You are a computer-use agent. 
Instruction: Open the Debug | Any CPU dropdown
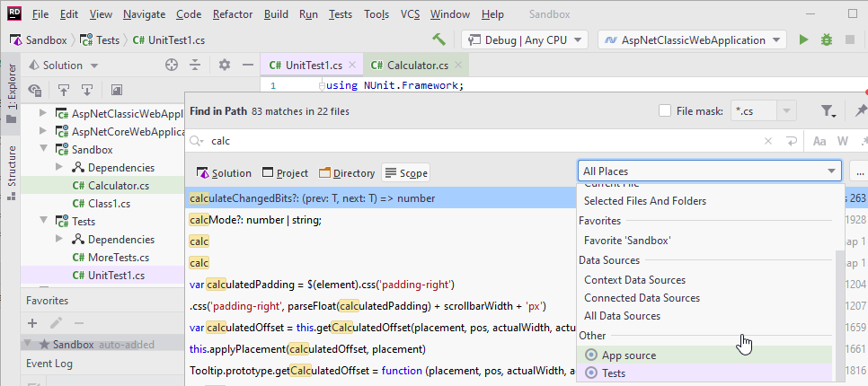525,39
